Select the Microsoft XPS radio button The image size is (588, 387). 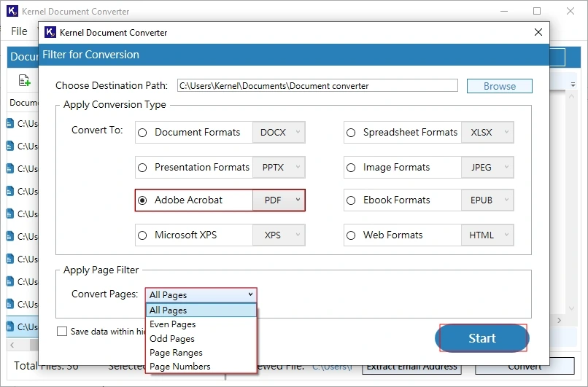point(142,235)
